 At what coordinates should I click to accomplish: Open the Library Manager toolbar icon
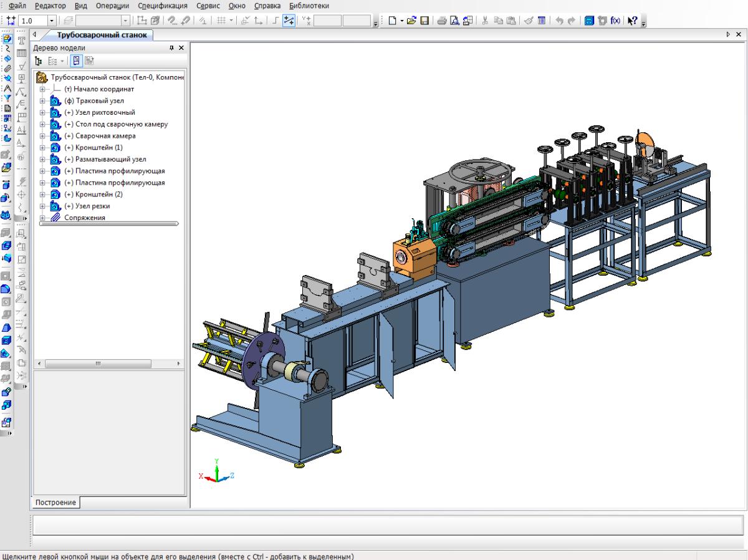point(590,21)
